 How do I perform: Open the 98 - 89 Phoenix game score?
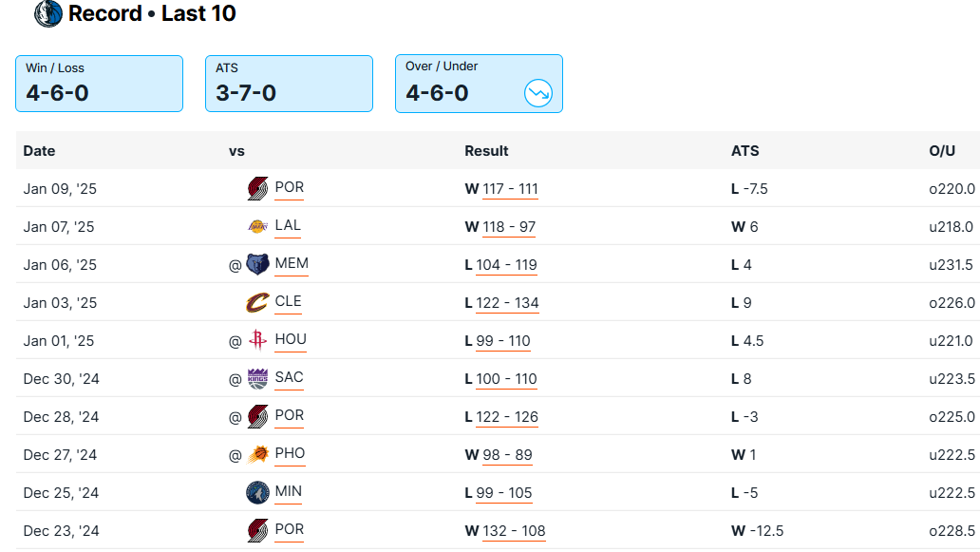[x=507, y=455]
